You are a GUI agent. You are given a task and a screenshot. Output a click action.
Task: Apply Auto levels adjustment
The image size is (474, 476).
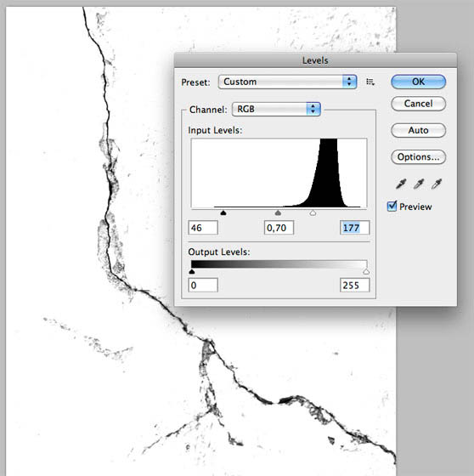point(419,131)
